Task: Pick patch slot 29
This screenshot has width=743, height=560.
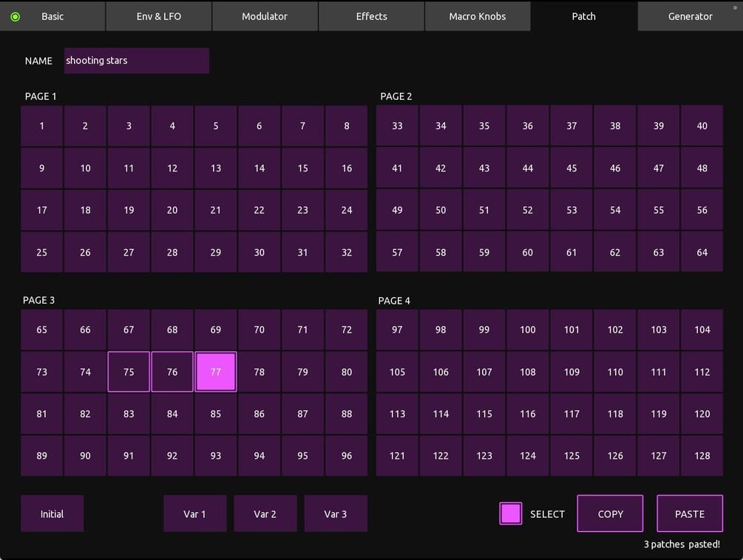Action: tap(216, 253)
